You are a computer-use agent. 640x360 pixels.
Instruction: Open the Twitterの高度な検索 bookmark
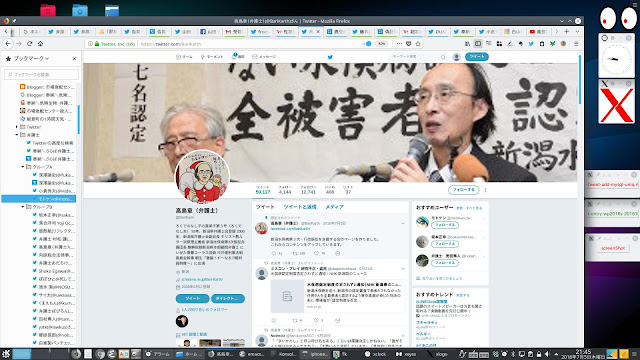coord(50,143)
